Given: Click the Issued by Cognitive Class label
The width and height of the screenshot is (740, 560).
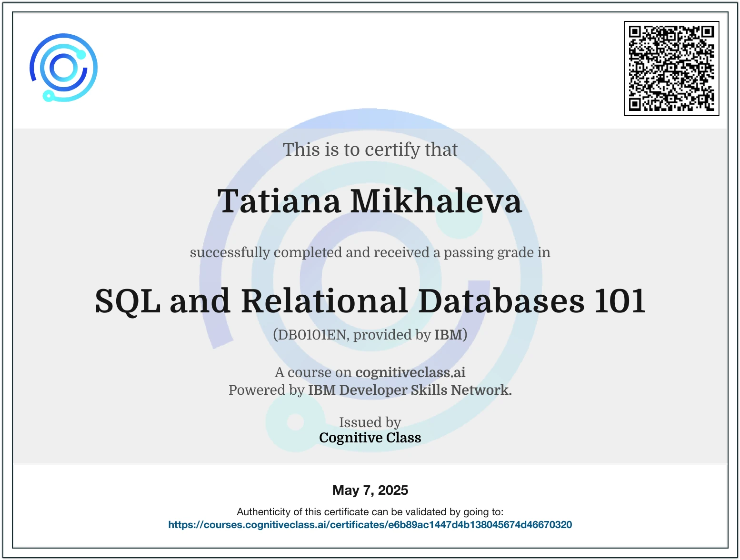Looking at the screenshot, I should pos(370,430).
